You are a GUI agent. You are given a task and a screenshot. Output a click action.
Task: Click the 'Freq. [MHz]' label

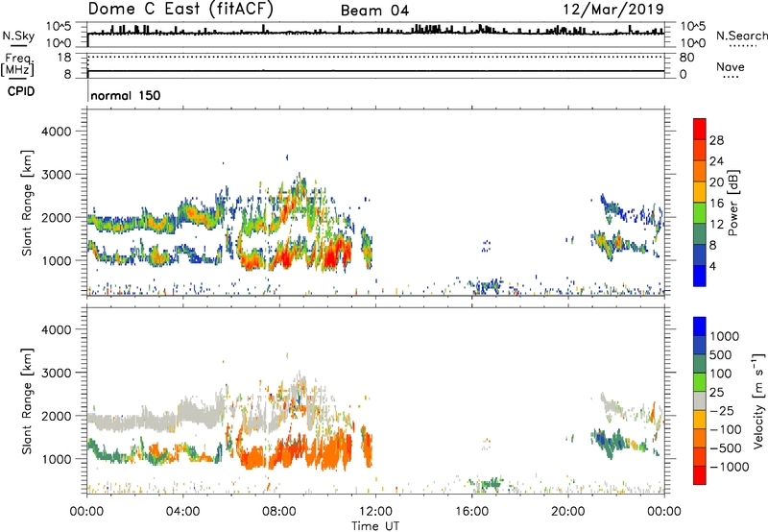(17, 65)
